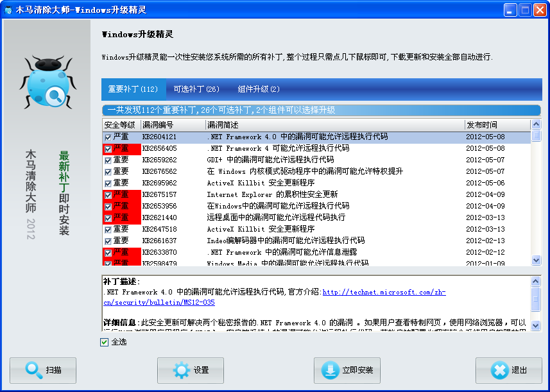Viewport: 550px width, 392px height.
Task: Deselect the KB2695962 checkbox
Action: tap(108, 183)
